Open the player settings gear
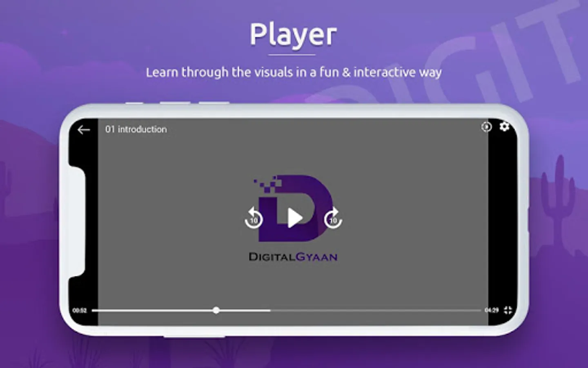 coord(505,127)
